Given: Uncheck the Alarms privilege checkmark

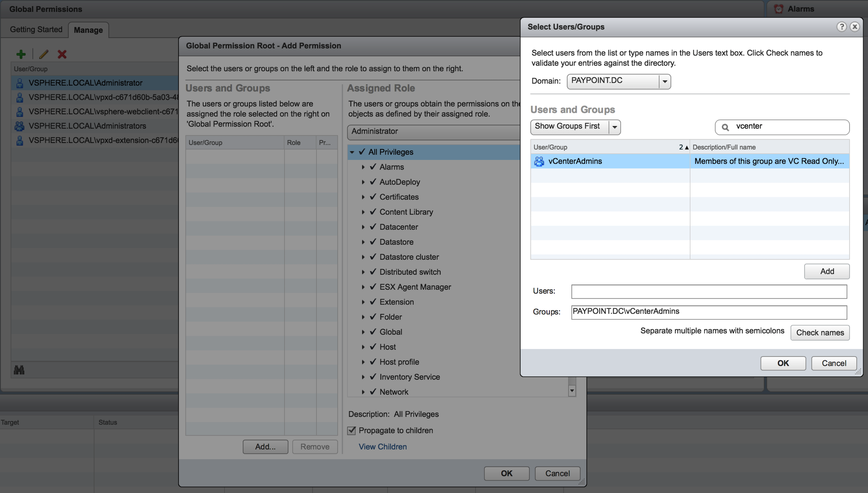Looking at the screenshot, I should pyautogui.click(x=373, y=167).
